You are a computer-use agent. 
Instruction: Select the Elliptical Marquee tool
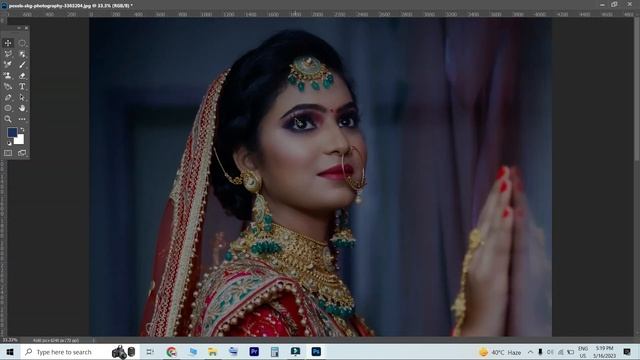point(22,43)
